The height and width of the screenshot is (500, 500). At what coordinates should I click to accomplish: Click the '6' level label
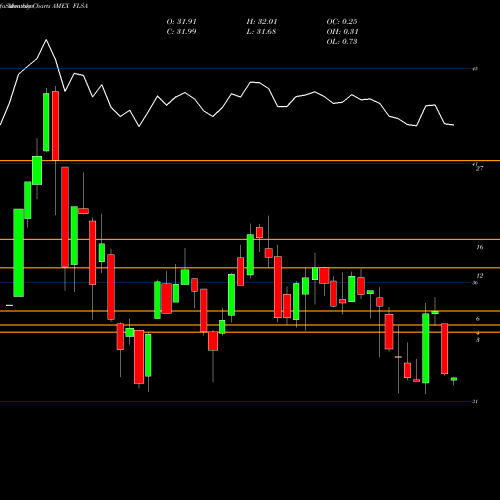click(x=478, y=319)
